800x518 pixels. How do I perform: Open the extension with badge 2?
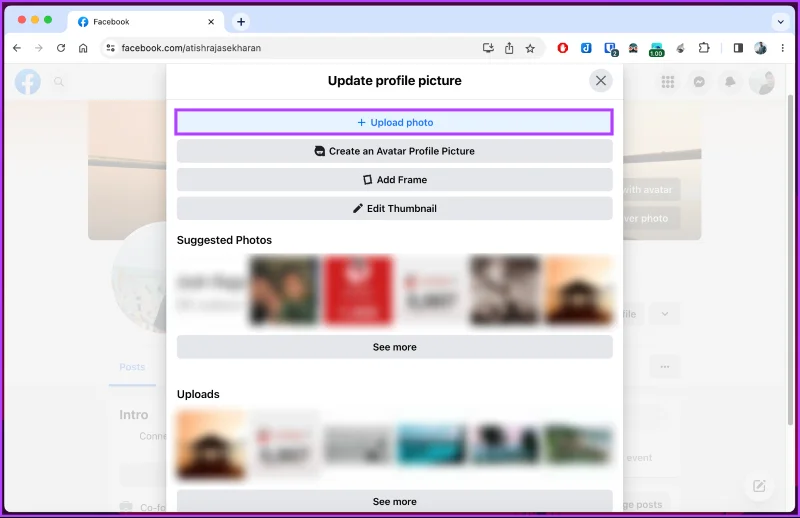click(x=610, y=49)
